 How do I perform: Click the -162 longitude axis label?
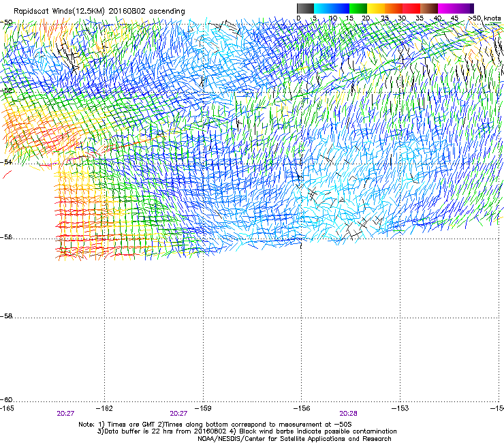[x=104, y=408]
